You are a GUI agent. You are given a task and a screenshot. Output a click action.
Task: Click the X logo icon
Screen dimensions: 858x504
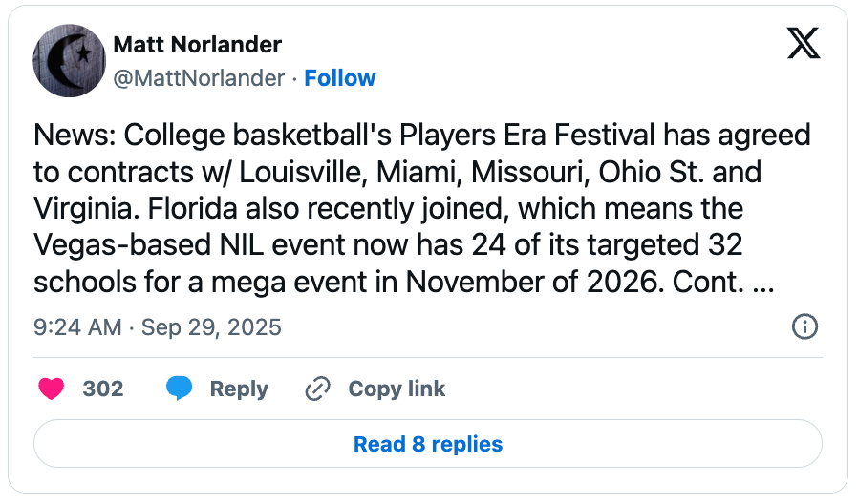tap(804, 44)
